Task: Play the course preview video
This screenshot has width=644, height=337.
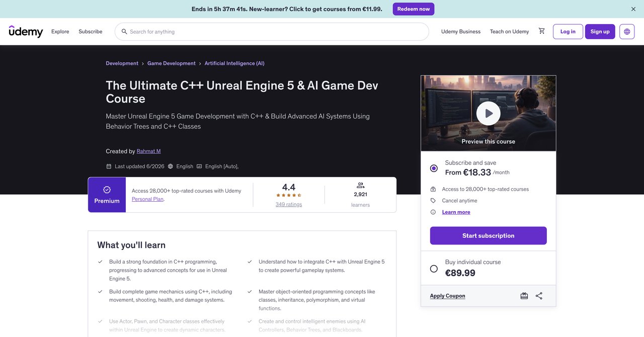Action: coord(489,114)
